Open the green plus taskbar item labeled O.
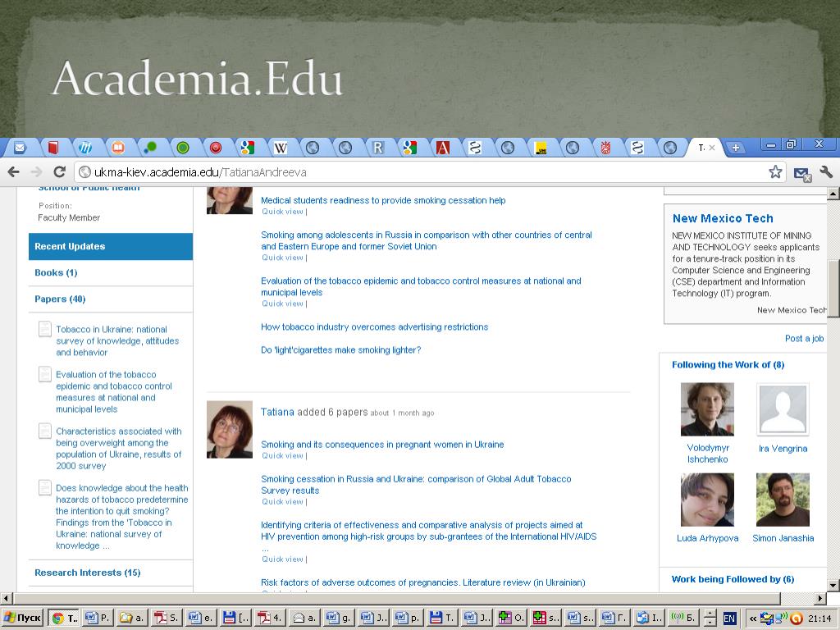Viewport: 840px width, 630px height. (x=511, y=618)
